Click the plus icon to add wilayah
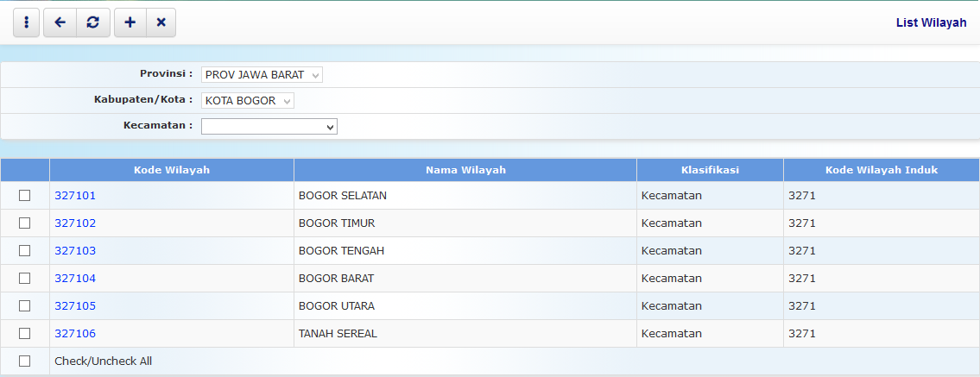980x377 pixels. (x=130, y=23)
